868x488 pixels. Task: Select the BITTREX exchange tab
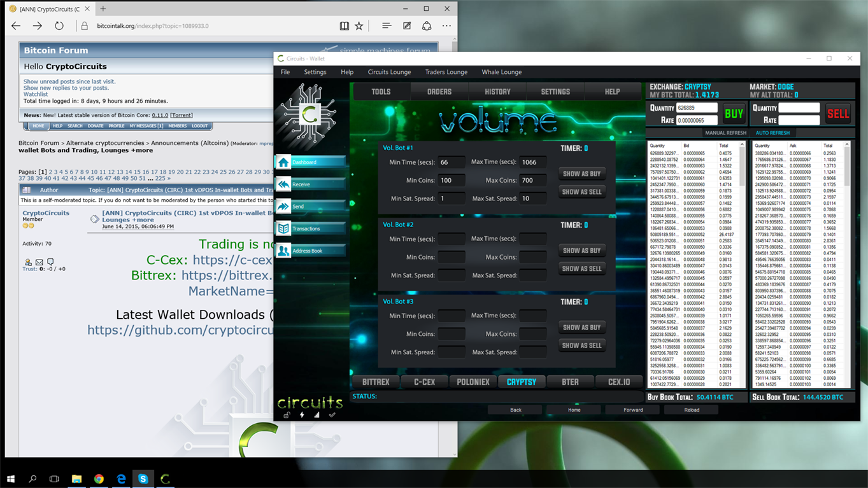click(376, 382)
